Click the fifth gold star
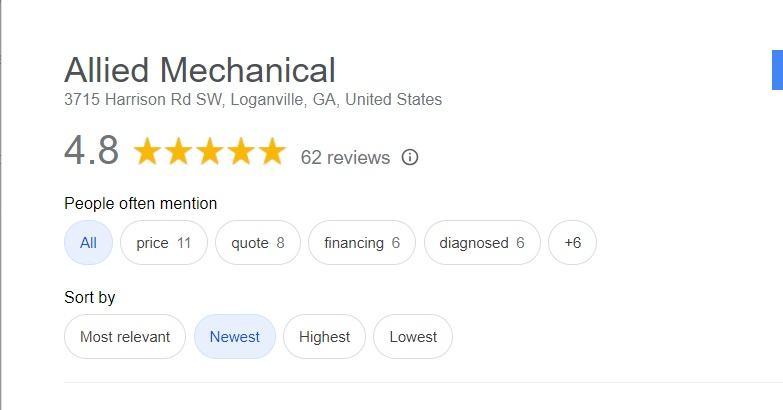 (273, 151)
